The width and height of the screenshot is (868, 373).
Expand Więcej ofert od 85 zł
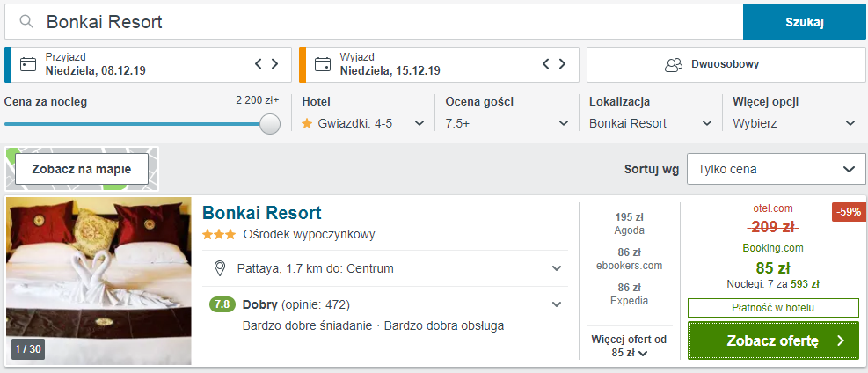pos(630,346)
